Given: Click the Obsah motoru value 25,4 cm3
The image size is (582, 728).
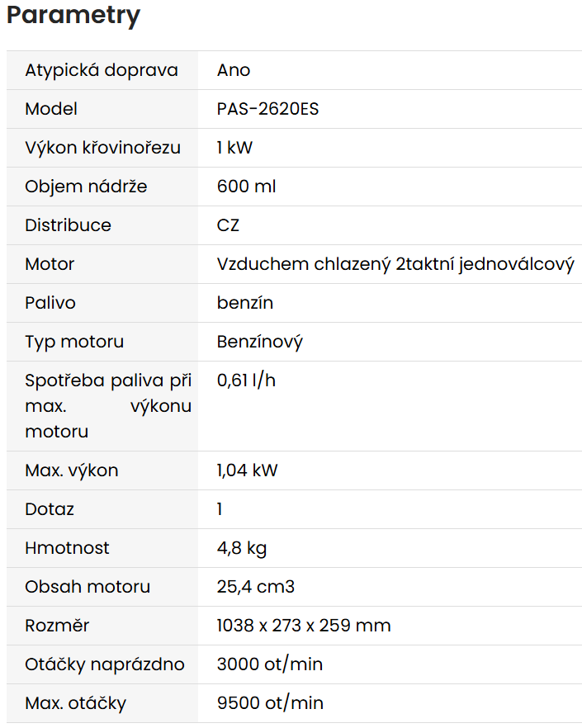Looking at the screenshot, I should (x=255, y=587).
